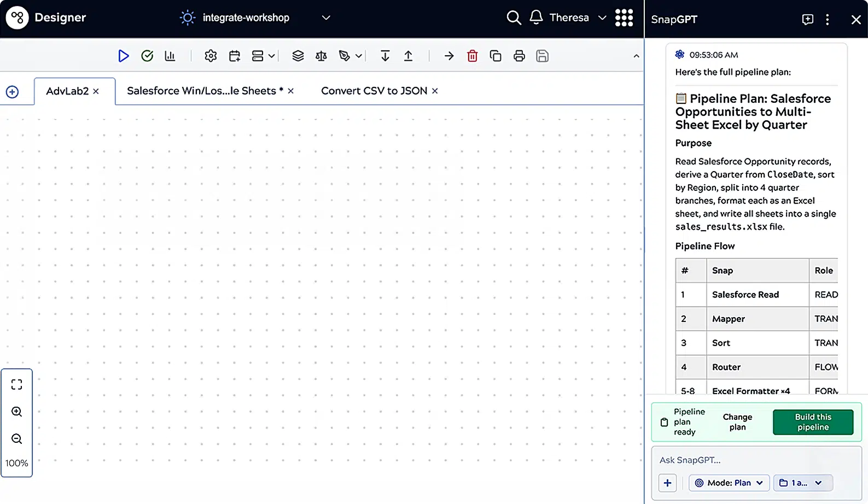The height and width of the screenshot is (504, 868).
Task: Click the import pipeline down-arrow icon
Action: tap(385, 56)
